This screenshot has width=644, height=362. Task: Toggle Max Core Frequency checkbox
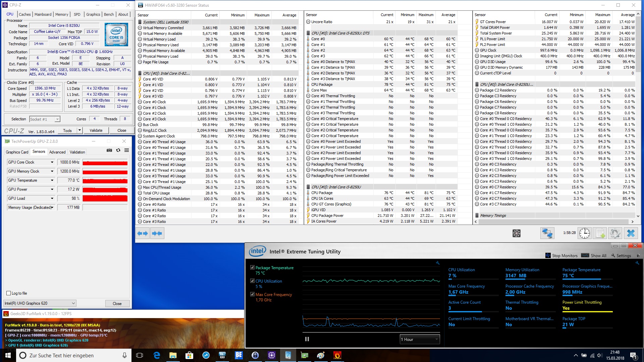click(252, 294)
